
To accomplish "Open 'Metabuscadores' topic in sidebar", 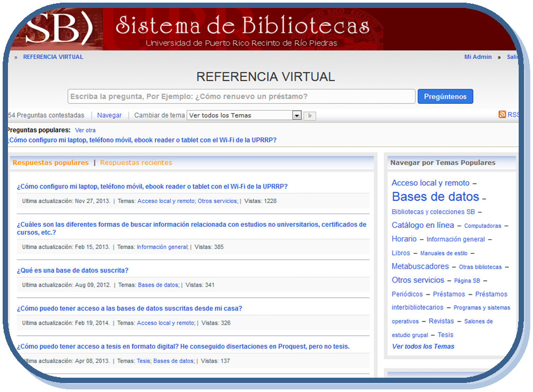I will pyautogui.click(x=420, y=266).
